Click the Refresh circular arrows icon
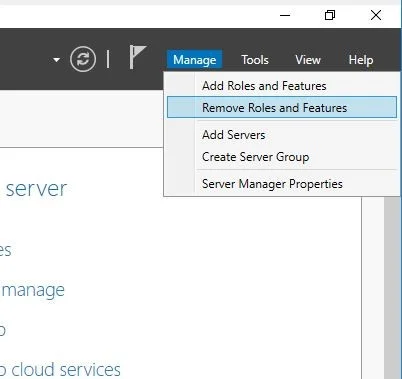 83,60
